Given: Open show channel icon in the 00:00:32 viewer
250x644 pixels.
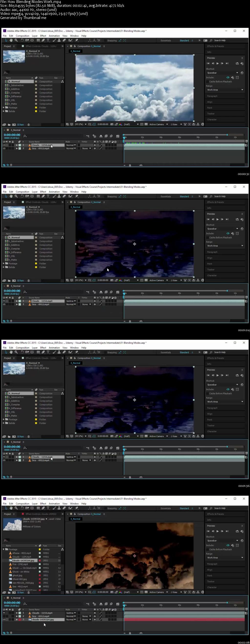Looking at the screenshot, I should (121, 124).
